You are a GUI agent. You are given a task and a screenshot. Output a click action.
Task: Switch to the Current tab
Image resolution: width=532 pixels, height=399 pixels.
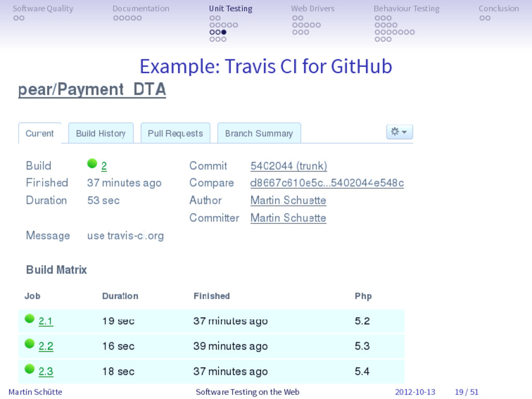tap(39, 134)
